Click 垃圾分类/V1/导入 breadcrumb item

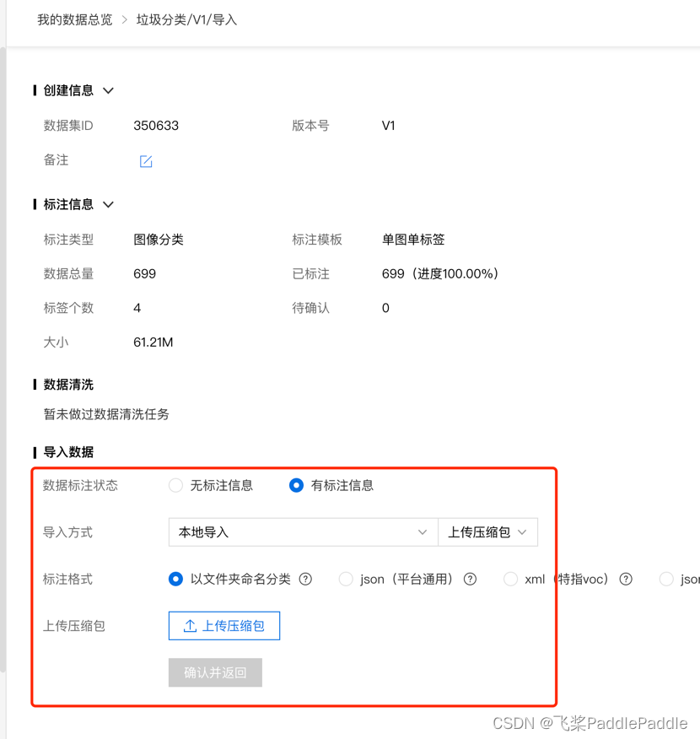pyautogui.click(x=186, y=19)
